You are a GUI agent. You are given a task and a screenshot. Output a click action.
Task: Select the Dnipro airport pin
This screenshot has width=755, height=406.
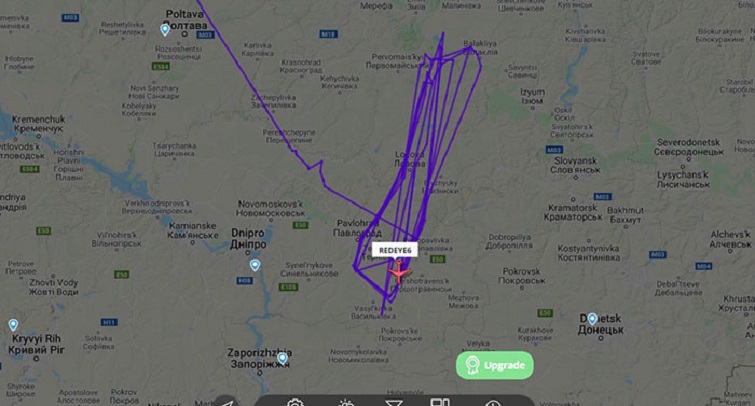click(x=255, y=265)
